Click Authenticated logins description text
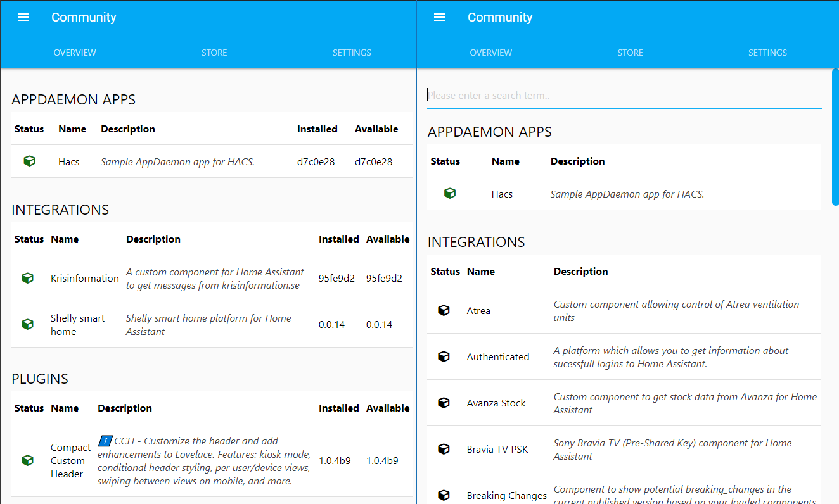Image resolution: width=839 pixels, height=504 pixels. [670, 356]
